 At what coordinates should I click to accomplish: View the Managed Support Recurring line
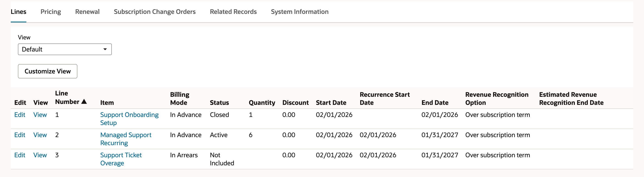point(40,135)
